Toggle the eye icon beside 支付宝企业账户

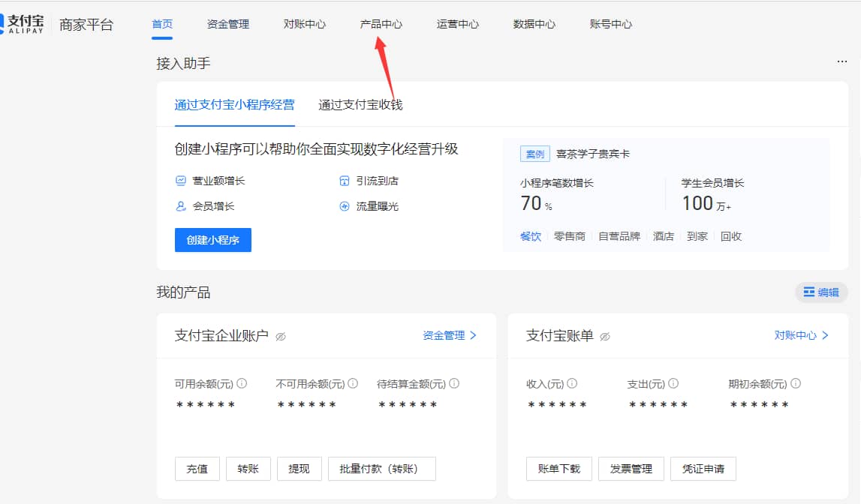(280, 337)
